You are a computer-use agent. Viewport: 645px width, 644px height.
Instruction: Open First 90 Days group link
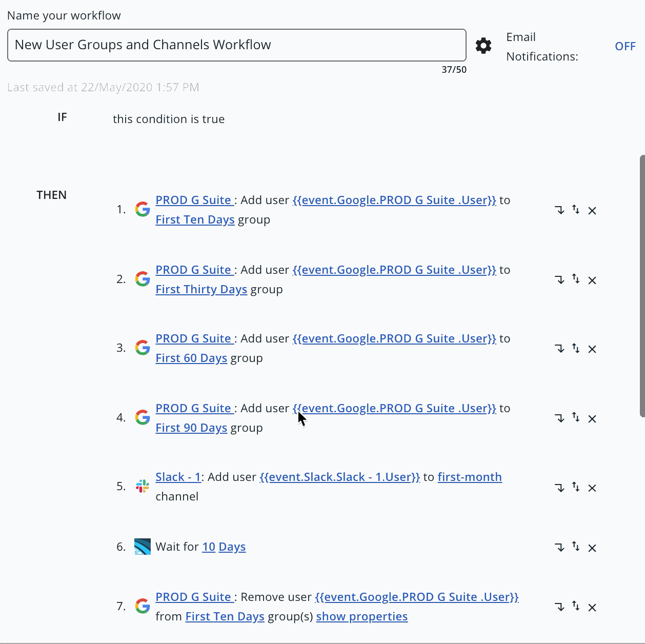(191, 428)
